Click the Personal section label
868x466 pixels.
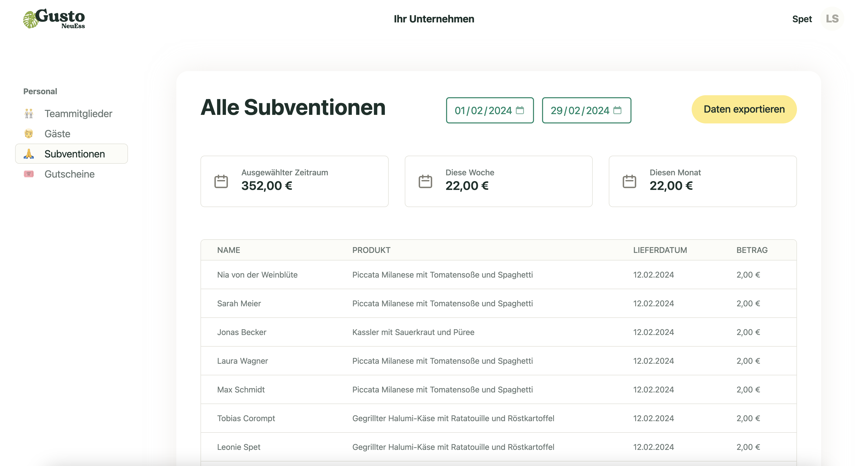tap(40, 91)
